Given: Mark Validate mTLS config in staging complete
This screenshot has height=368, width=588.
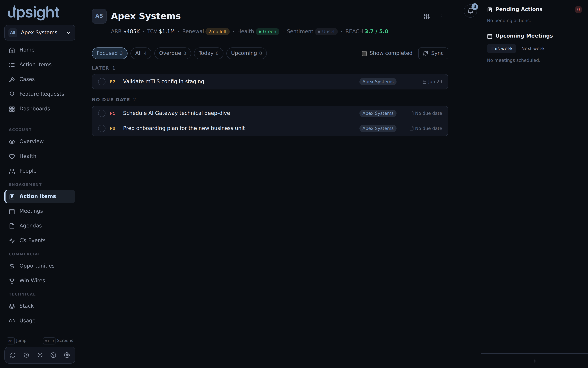Looking at the screenshot, I should click(x=102, y=82).
